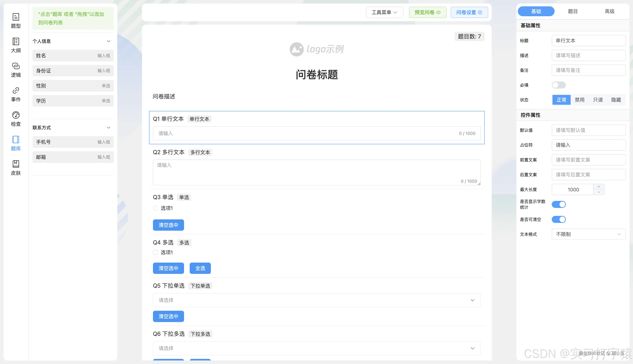
Task: Increase 最大长度 with the up arrow
Action: point(599,187)
